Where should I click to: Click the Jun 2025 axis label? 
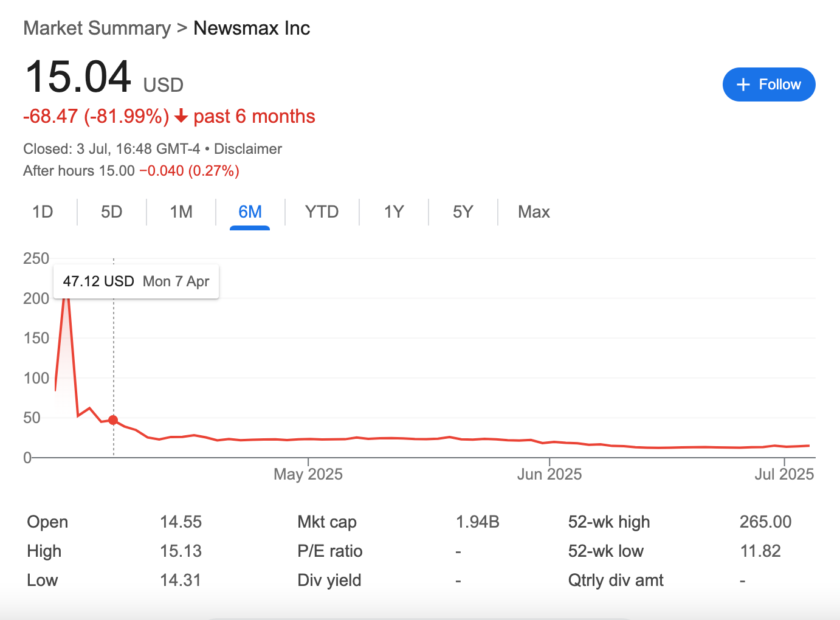pos(549,474)
